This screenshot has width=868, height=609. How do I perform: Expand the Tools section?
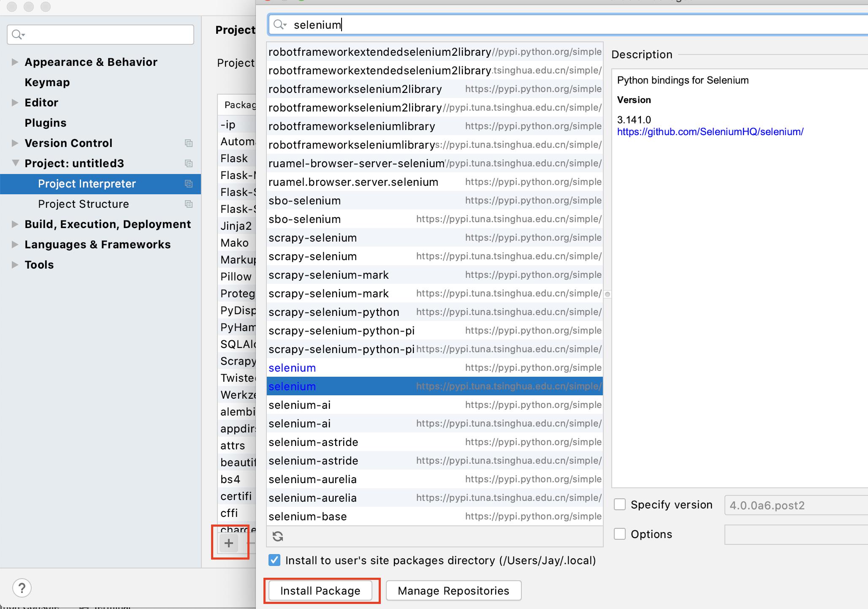click(15, 265)
